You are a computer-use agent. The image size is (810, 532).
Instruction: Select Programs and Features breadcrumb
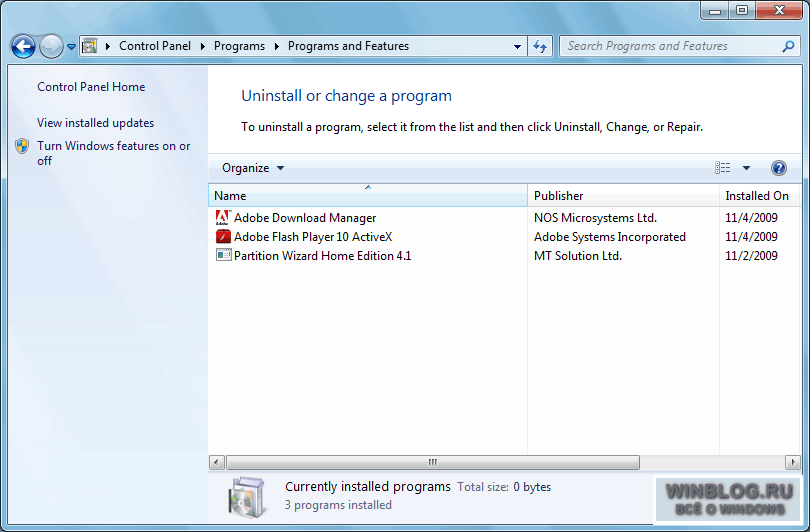coord(348,46)
